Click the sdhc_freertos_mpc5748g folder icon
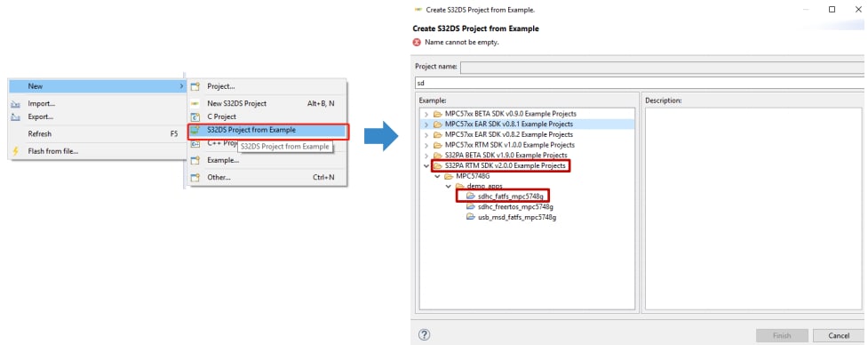This screenshot has width=868, height=345. (x=471, y=206)
